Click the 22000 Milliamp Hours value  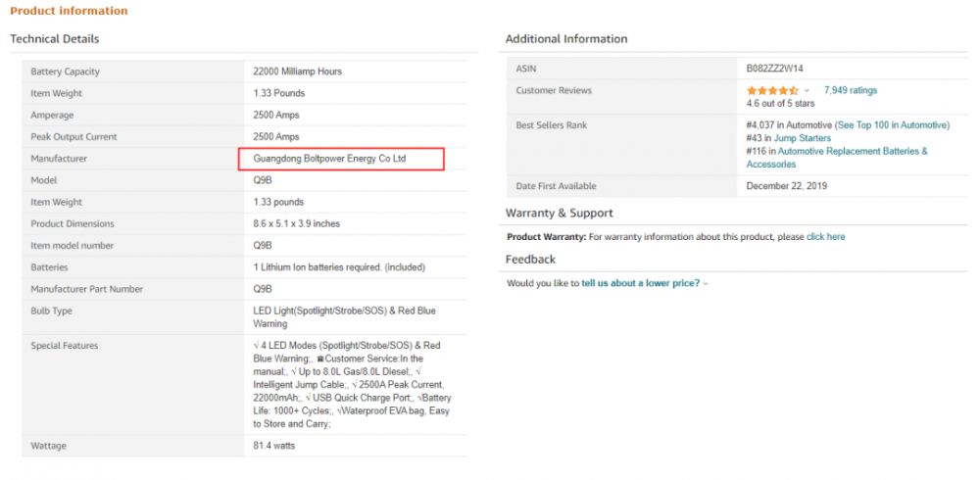coord(297,72)
